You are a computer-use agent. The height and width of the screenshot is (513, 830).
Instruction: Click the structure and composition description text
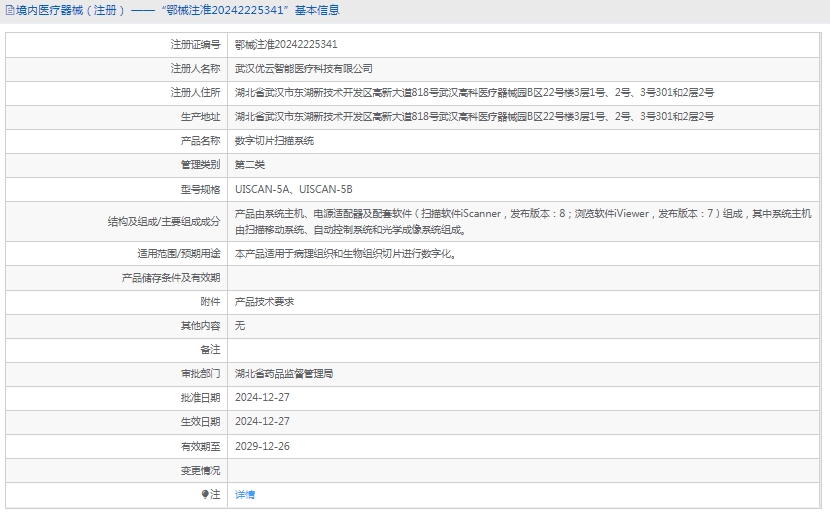pyautogui.click(x=522, y=221)
